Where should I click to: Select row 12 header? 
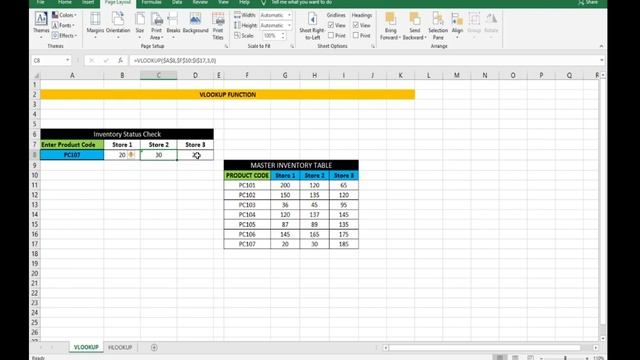[x=35, y=195]
